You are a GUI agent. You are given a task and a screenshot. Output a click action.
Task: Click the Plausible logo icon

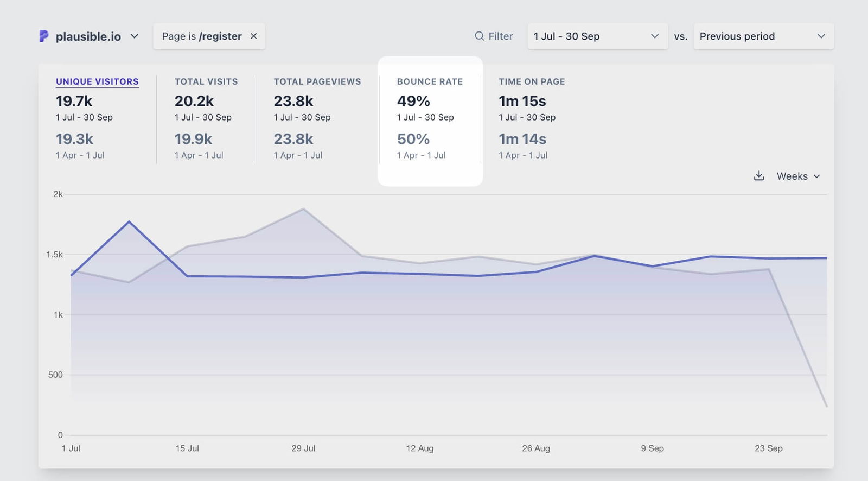44,36
